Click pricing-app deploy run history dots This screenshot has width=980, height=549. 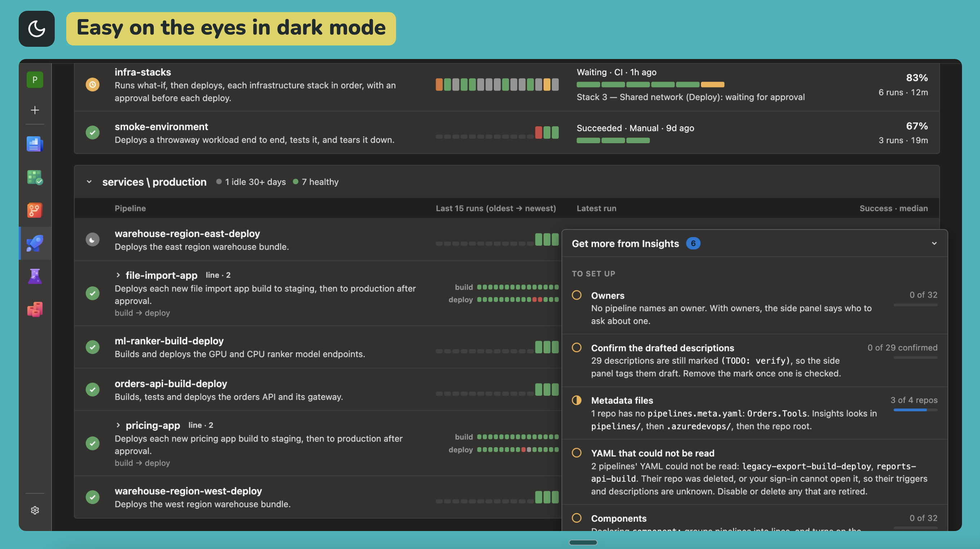point(518,449)
